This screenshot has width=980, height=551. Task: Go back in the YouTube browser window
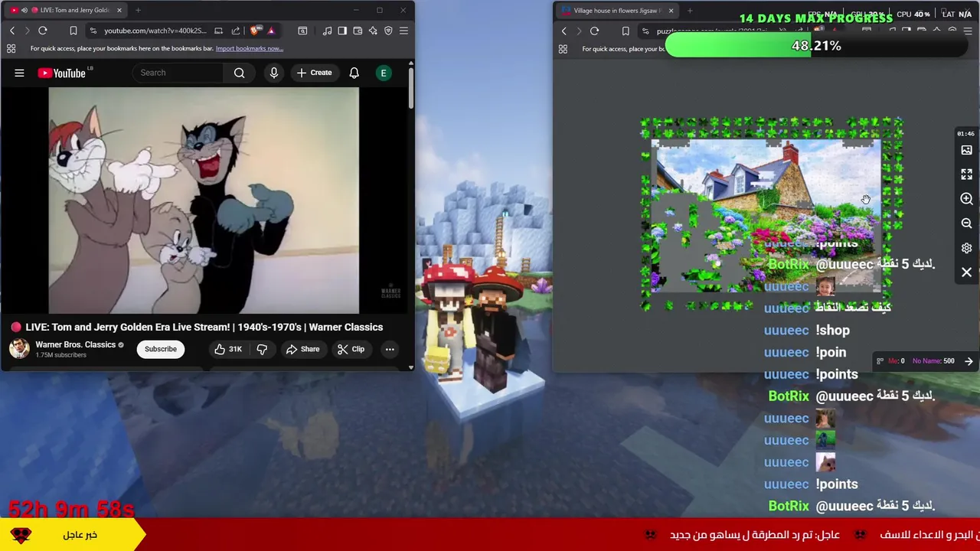[12, 31]
